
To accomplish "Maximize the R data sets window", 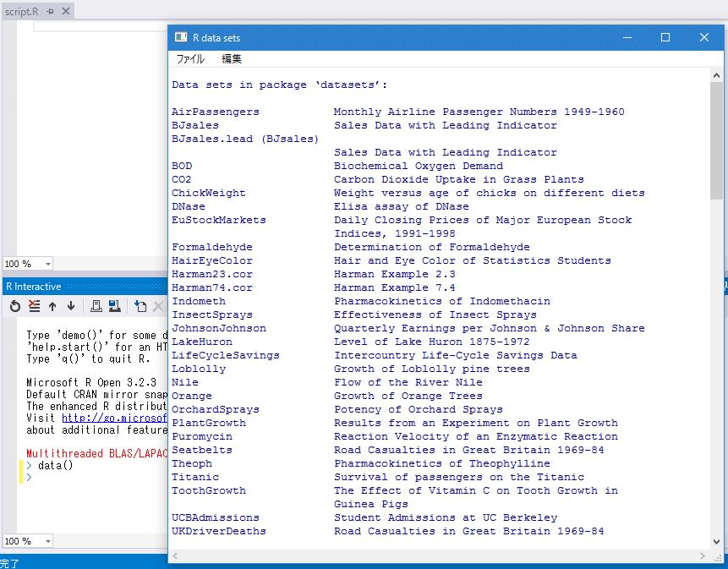I will pos(665,38).
